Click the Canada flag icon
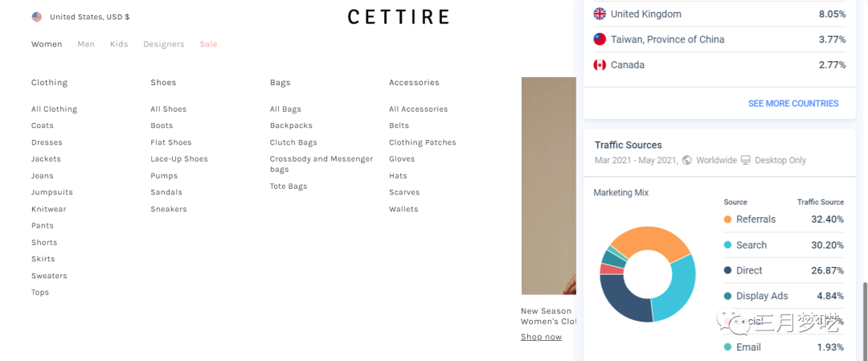The width and height of the screenshot is (868, 361). click(600, 65)
